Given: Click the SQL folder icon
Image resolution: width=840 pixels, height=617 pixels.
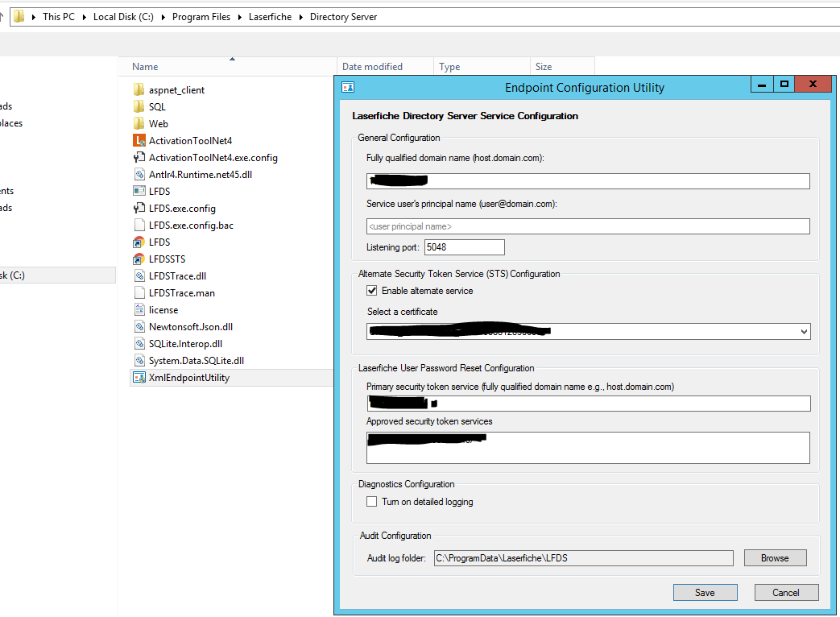Looking at the screenshot, I should tap(139, 106).
